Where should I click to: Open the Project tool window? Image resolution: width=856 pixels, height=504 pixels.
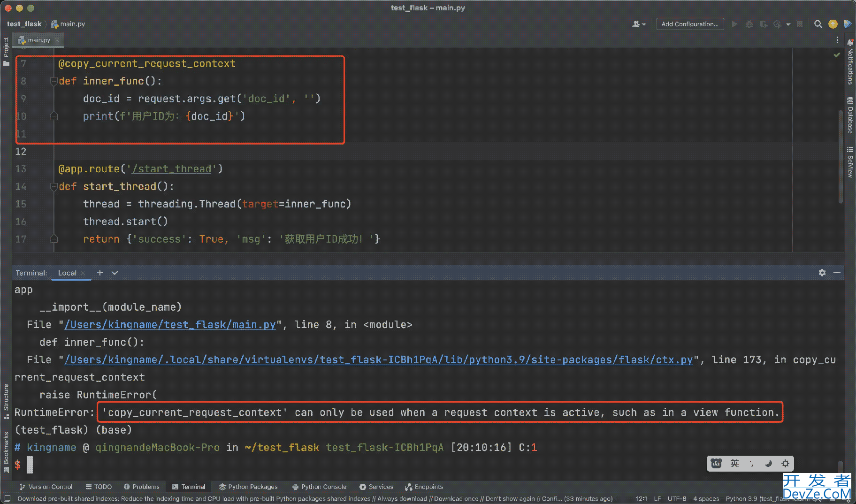6,51
